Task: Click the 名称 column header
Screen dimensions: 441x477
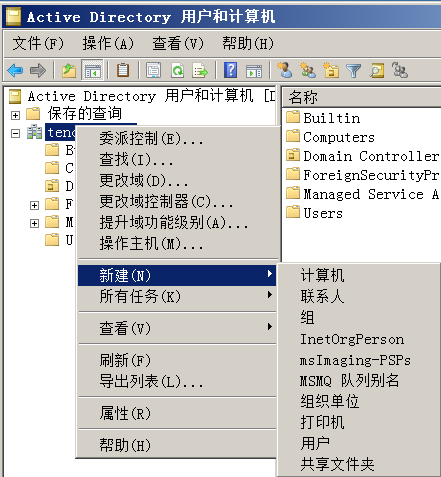Action: [x=362, y=97]
